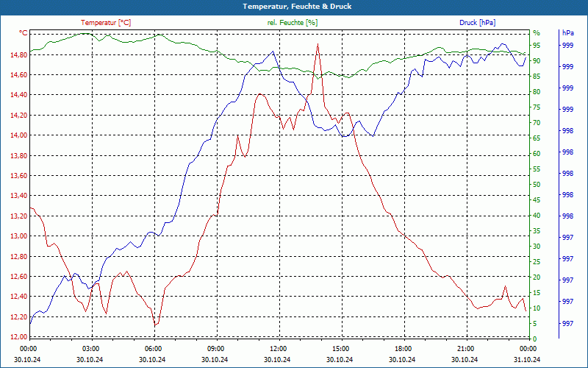This screenshot has height=368, width=588.
Task: Click humidity axis value 80
Action: coord(537,91)
